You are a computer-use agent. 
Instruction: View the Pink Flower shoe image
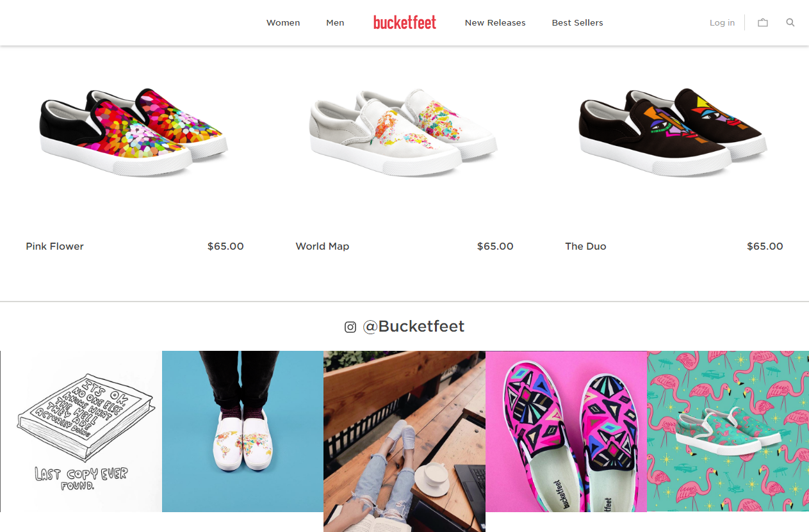click(134, 132)
